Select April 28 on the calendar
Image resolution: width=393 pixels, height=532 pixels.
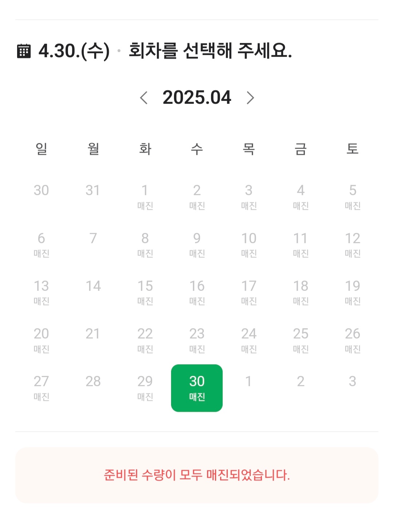pos(93,381)
